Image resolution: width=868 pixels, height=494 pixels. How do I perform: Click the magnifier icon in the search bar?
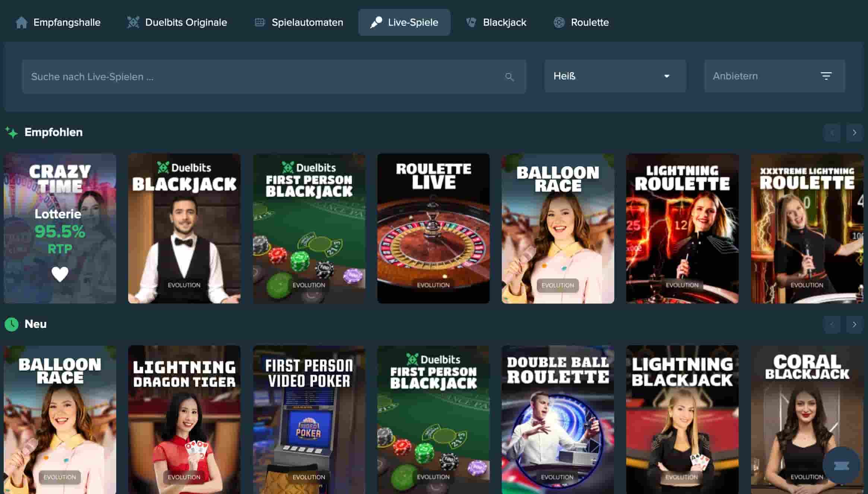tap(510, 77)
